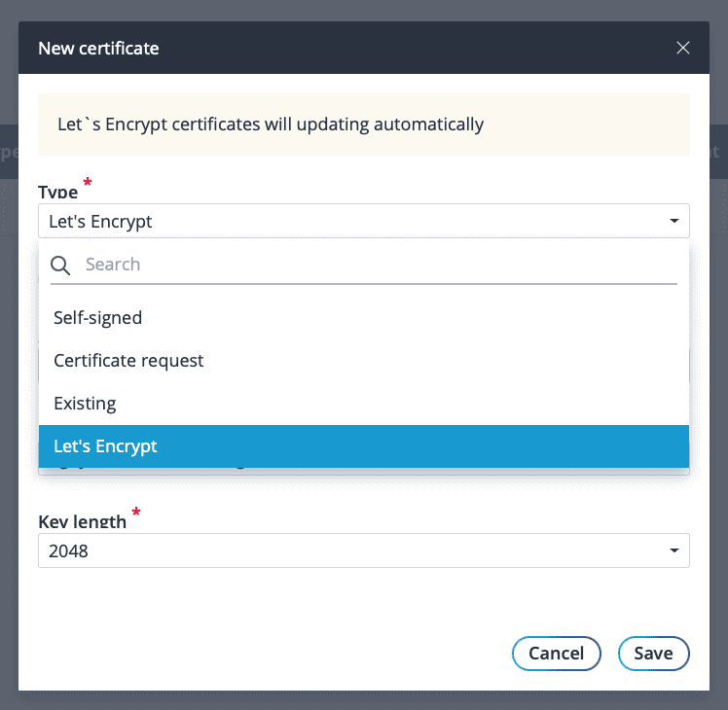Click the dimmed background outside the dialog
This screenshot has height=710, width=728.
point(9,389)
